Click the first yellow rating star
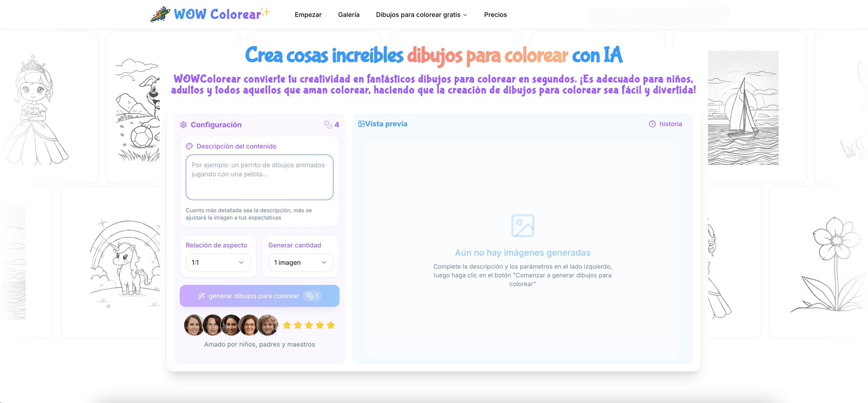868x403 pixels. [287, 325]
